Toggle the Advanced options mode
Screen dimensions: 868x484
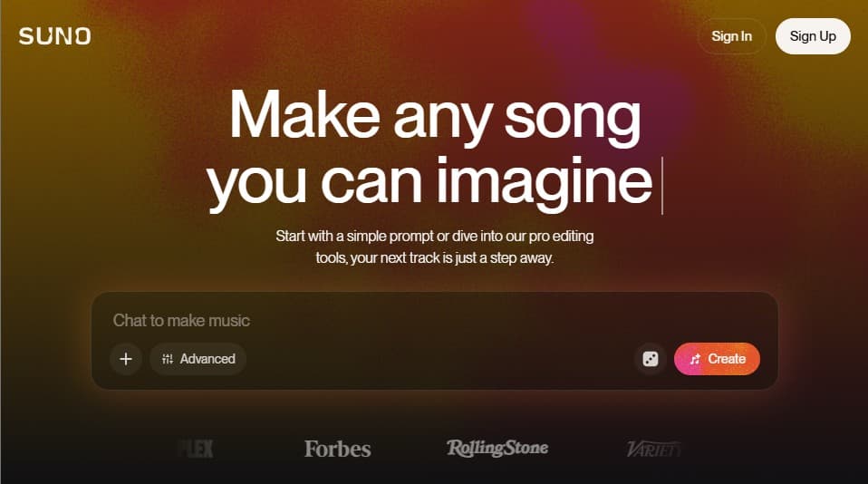click(x=198, y=359)
